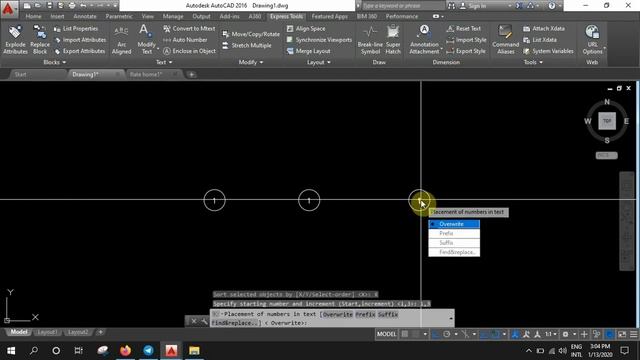The width and height of the screenshot is (640, 360).
Task: Add a new drawing tab with plus
Action: pyautogui.click(x=191, y=74)
